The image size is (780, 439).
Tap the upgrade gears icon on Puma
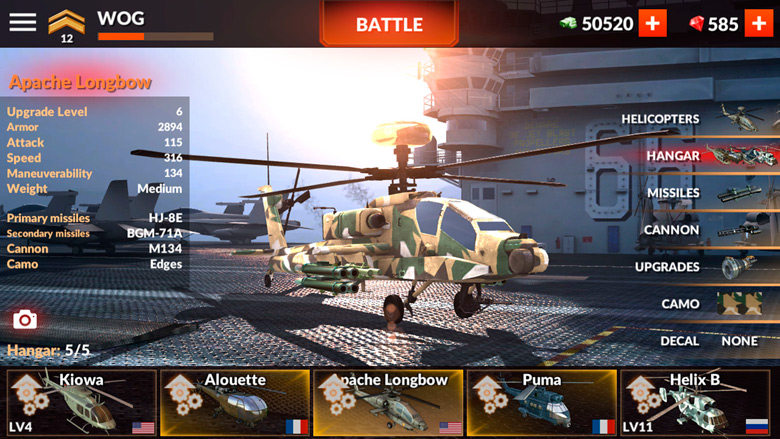(487, 395)
